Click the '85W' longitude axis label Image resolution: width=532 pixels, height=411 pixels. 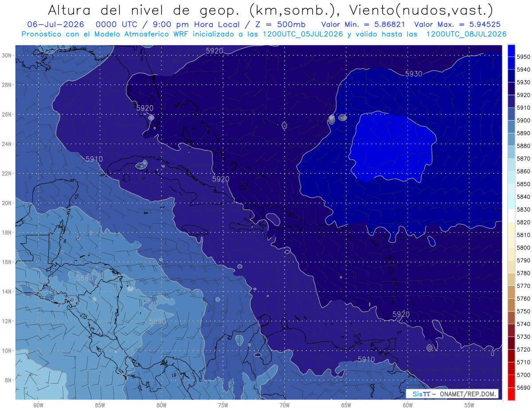tap(100, 405)
